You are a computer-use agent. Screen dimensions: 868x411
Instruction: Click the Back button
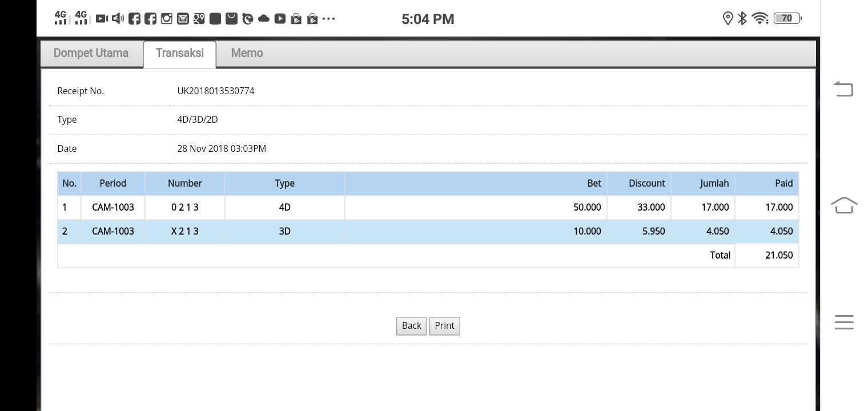pyautogui.click(x=411, y=326)
